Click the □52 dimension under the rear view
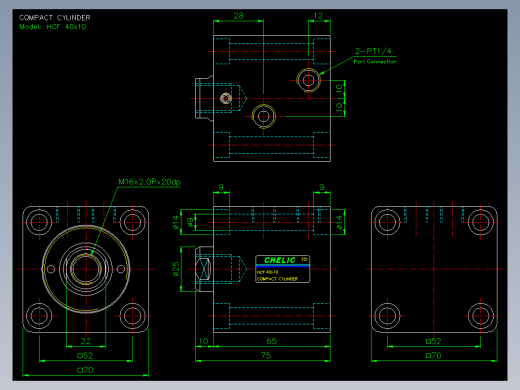Image resolution: width=520 pixels, height=390 pixels. (x=433, y=341)
